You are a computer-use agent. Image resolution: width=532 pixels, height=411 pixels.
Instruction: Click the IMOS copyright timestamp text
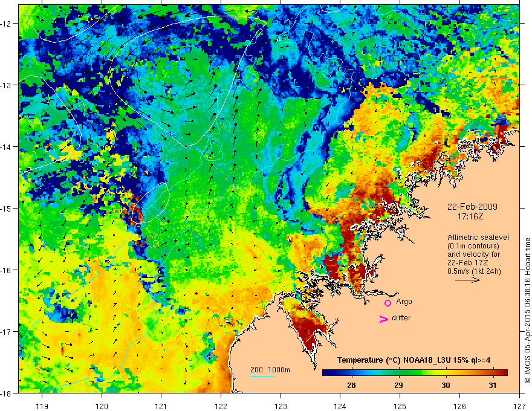[x=527, y=311]
